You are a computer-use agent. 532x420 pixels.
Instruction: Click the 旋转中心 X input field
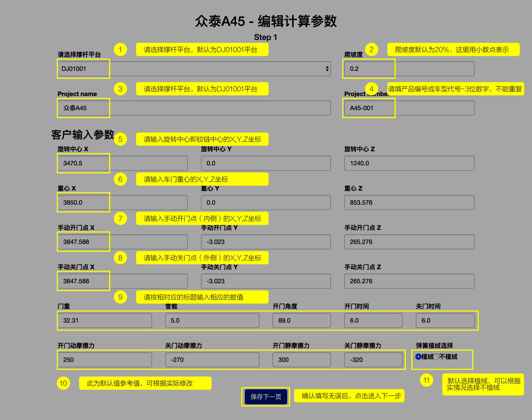[x=122, y=163]
